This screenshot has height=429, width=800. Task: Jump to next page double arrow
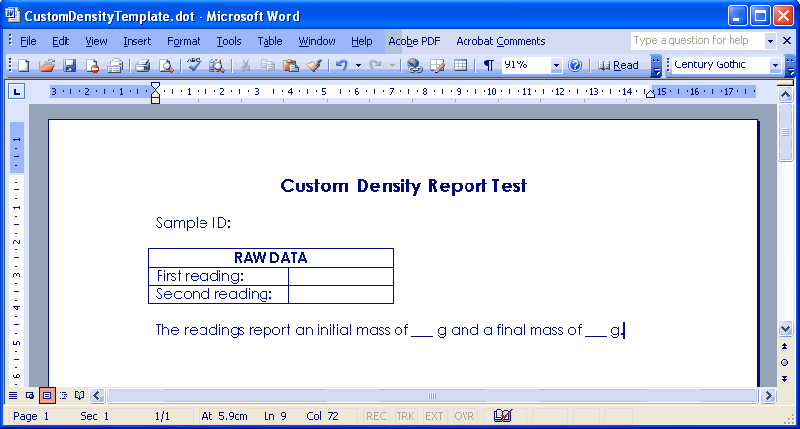pos(785,379)
